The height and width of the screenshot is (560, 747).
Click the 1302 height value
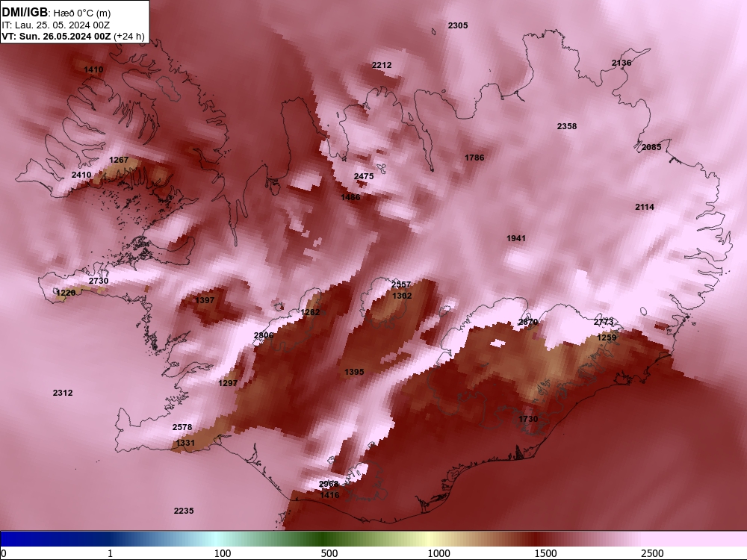pyautogui.click(x=402, y=296)
